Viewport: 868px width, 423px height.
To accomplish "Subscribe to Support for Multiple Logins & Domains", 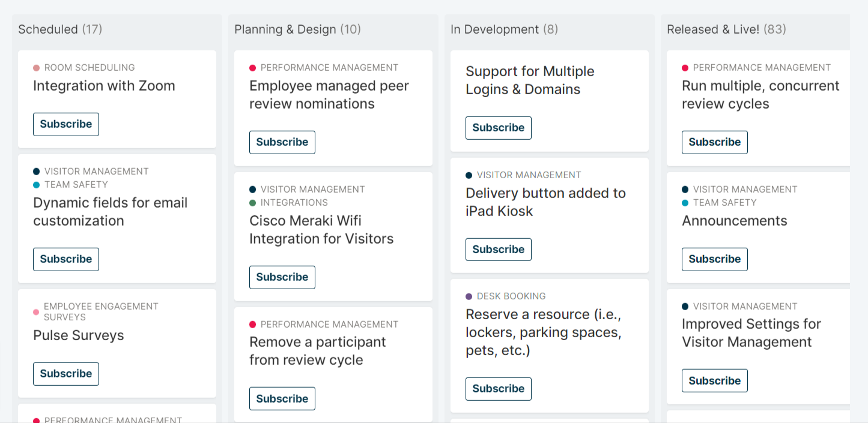I will [x=499, y=127].
